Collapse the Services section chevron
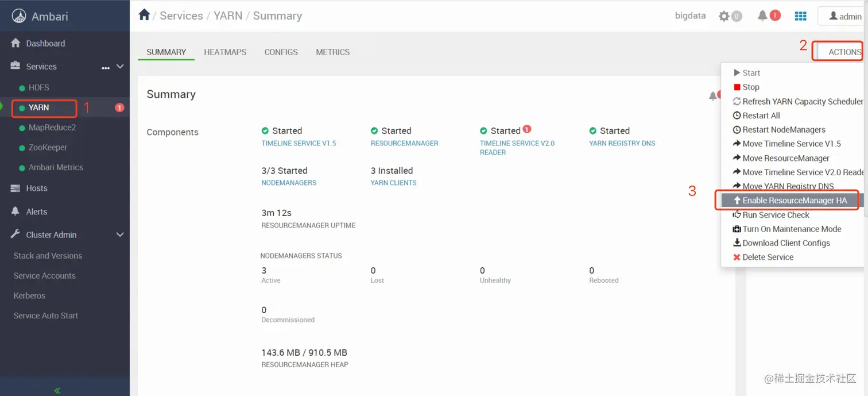The image size is (868, 396). [120, 66]
